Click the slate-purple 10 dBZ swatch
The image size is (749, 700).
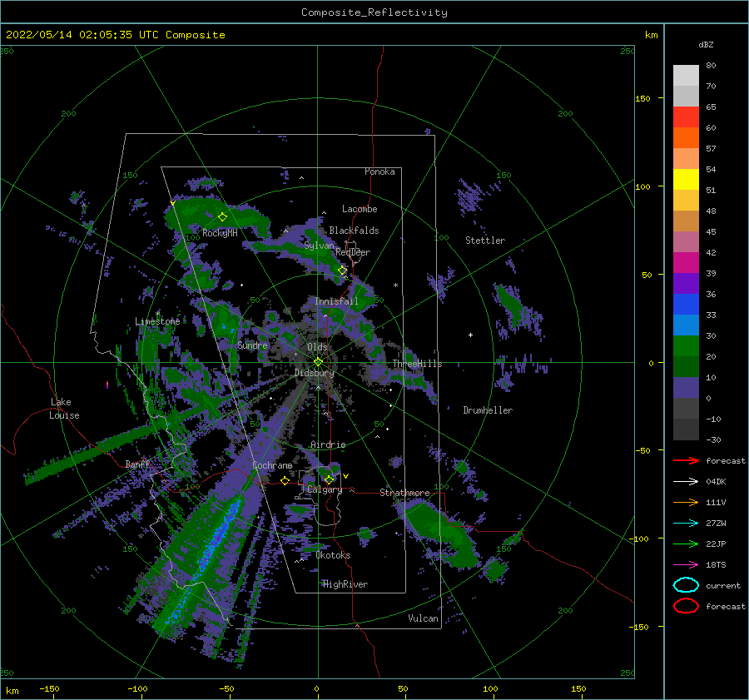[686, 387]
